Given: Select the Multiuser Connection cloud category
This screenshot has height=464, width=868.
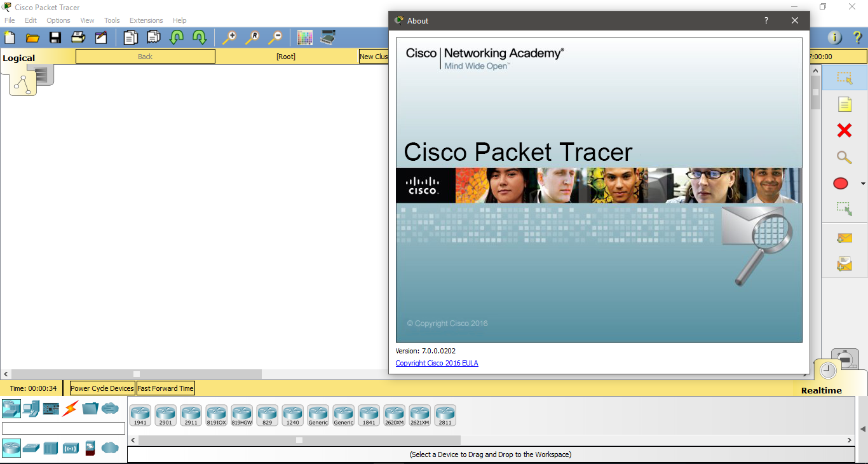Looking at the screenshot, I should [x=110, y=408].
